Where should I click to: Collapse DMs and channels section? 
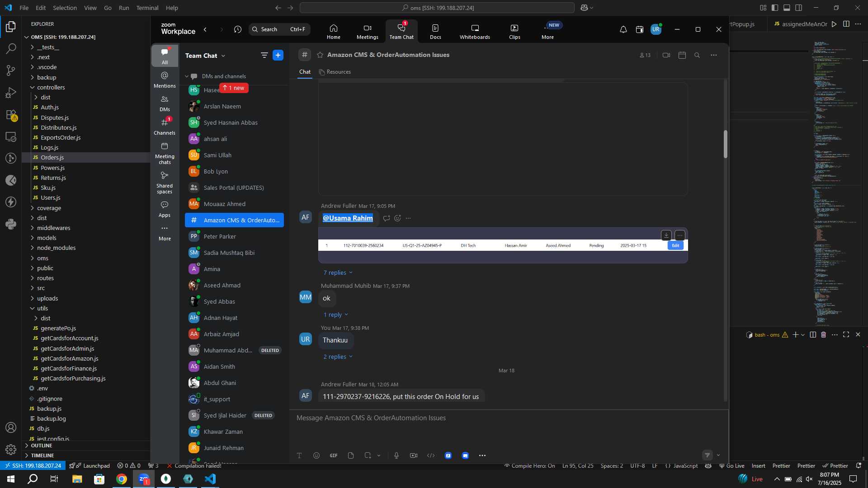point(187,76)
